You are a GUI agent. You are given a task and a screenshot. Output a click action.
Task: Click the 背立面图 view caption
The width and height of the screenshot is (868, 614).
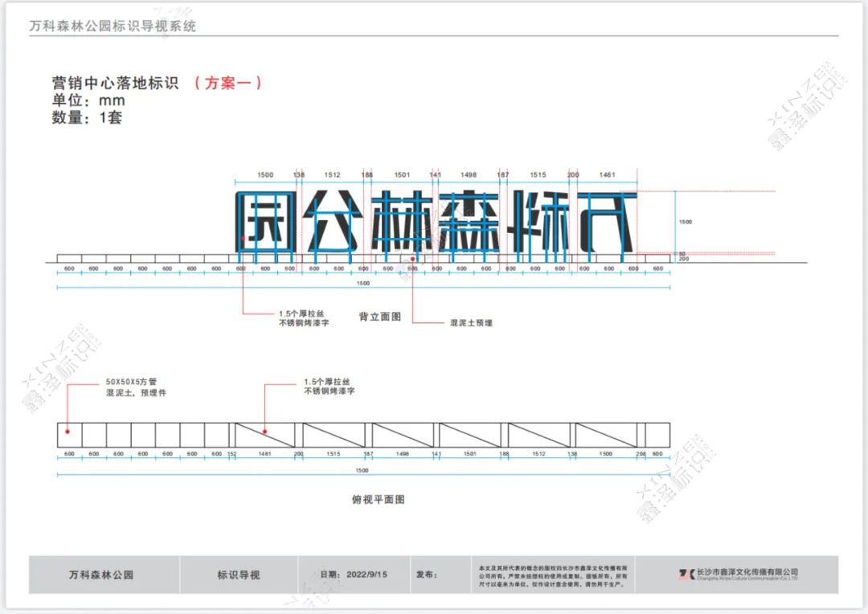[379, 317]
